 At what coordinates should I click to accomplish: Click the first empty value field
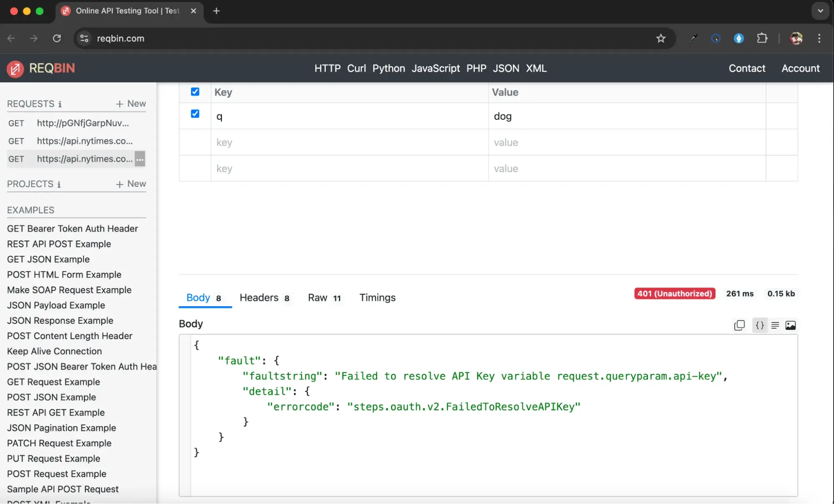pos(627,143)
